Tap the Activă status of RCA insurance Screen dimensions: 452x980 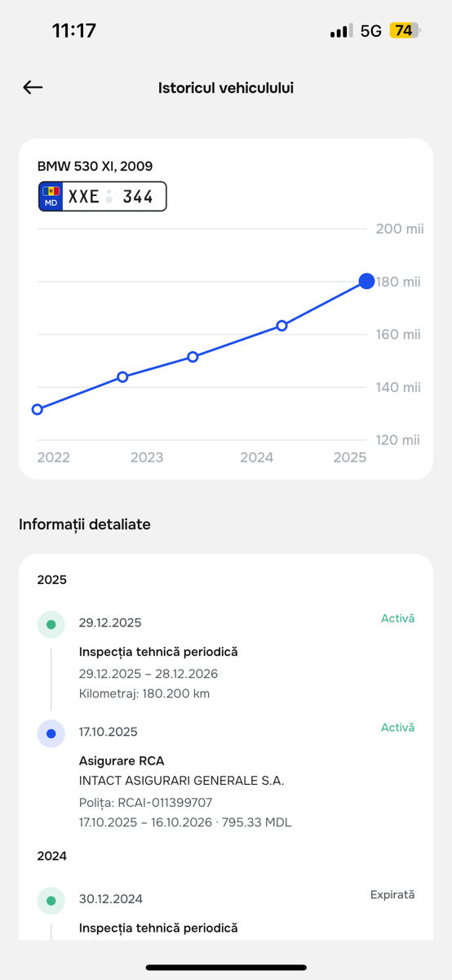tap(398, 727)
